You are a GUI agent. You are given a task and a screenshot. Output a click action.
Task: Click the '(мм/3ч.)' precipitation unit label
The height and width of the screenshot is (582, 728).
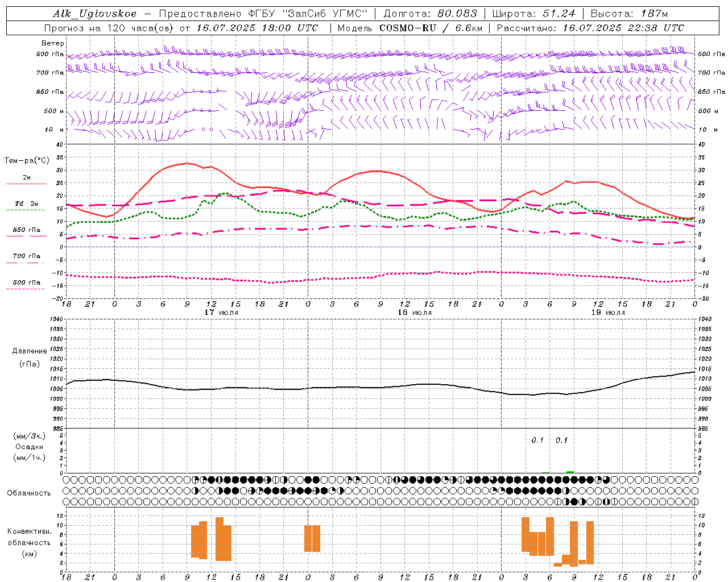click(30, 436)
